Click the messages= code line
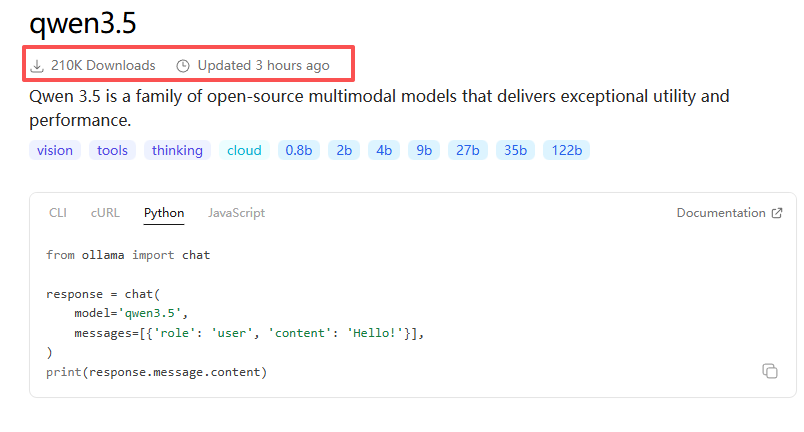This screenshot has width=804, height=432. 249,333
